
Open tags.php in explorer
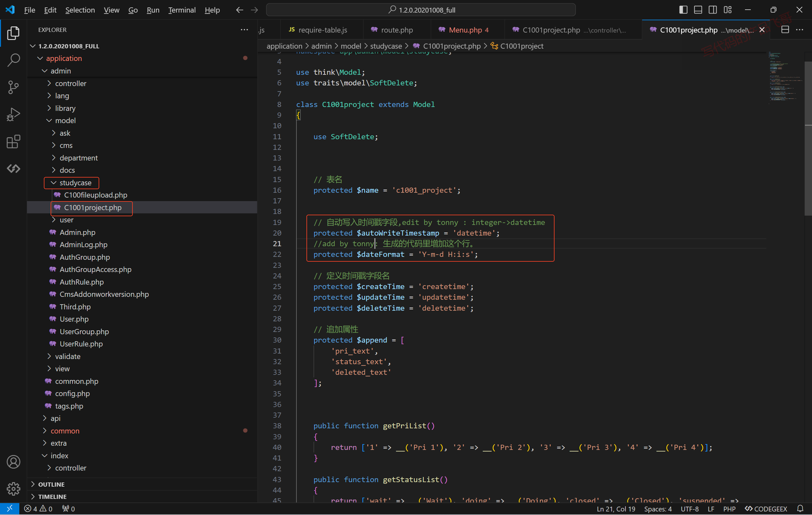pyautogui.click(x=69, y=406)
